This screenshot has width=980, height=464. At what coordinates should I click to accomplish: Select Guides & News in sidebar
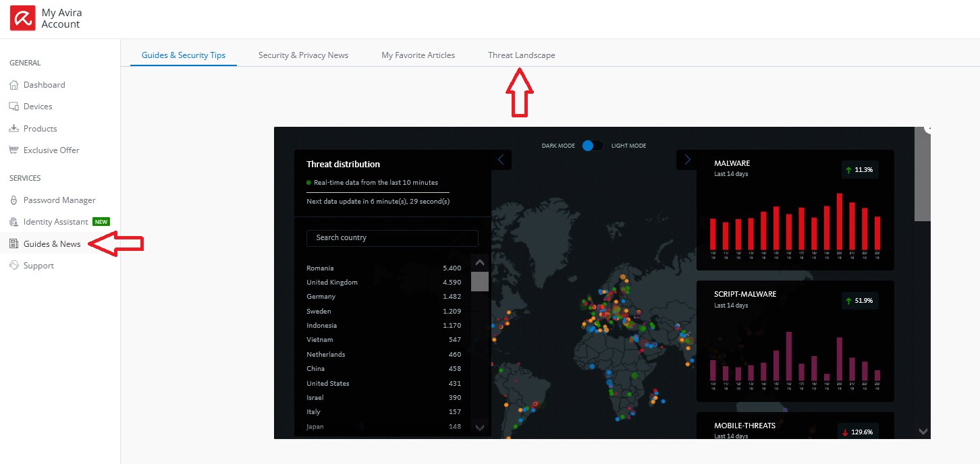52,243
